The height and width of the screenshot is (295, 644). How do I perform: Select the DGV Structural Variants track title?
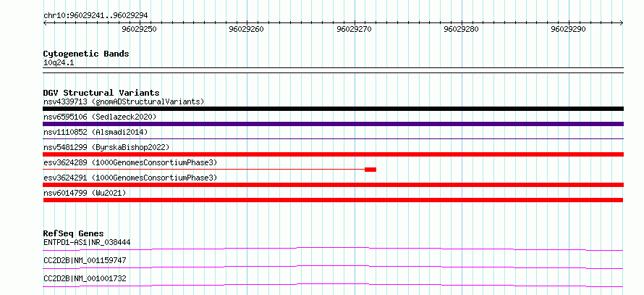[x=101, y=93]
